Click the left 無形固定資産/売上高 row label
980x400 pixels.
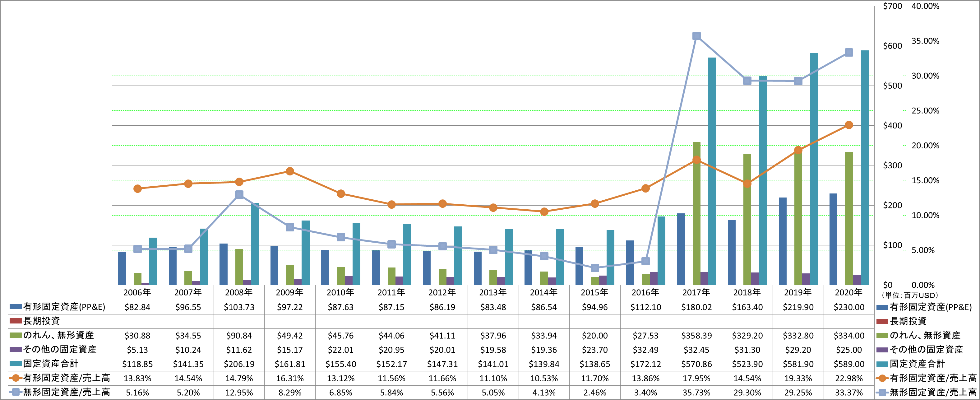click(x=67, y=392)
